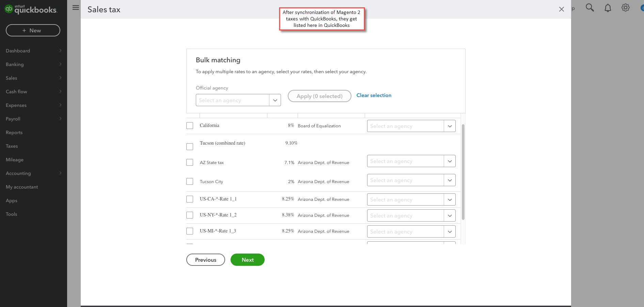
Task: Open the settings gear icon
Action: (626, 7)
